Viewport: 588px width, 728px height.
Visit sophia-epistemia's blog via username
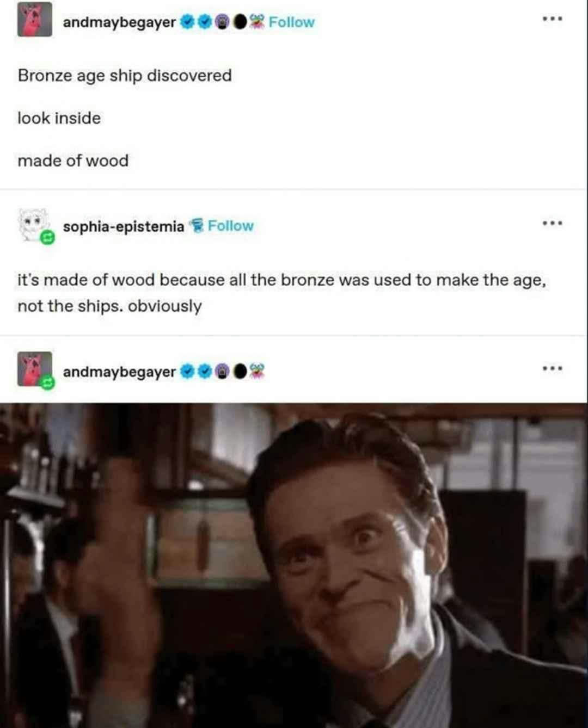(124, 226)
